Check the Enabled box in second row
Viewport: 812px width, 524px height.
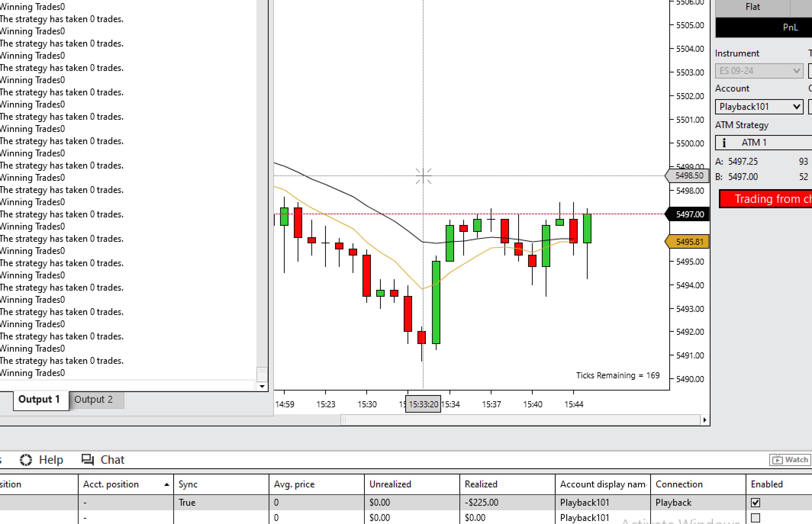click(755, 518)
